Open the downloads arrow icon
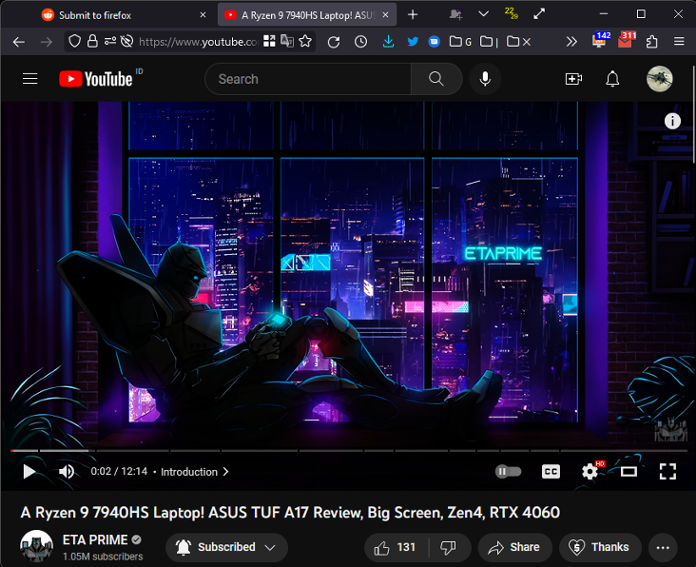This screenshot has height=567, width=696. click(x=388, y=42)
